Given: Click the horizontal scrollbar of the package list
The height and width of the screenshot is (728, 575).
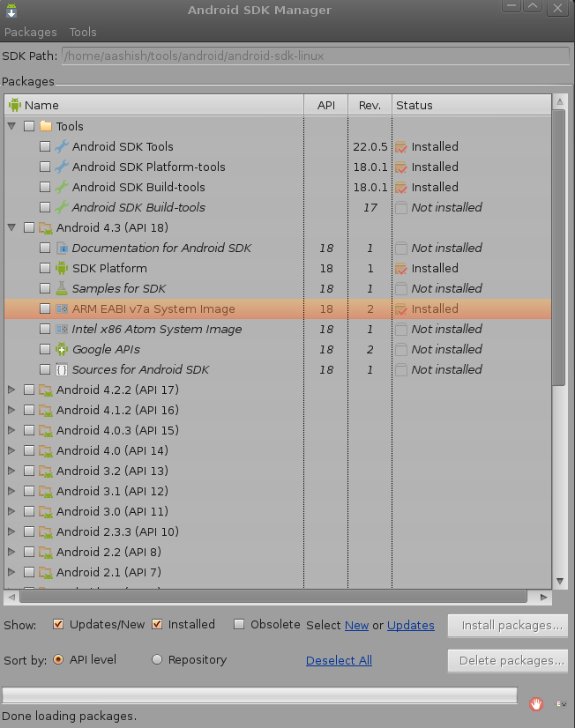Looking at the screenshot, I should (x=273, y=597).
